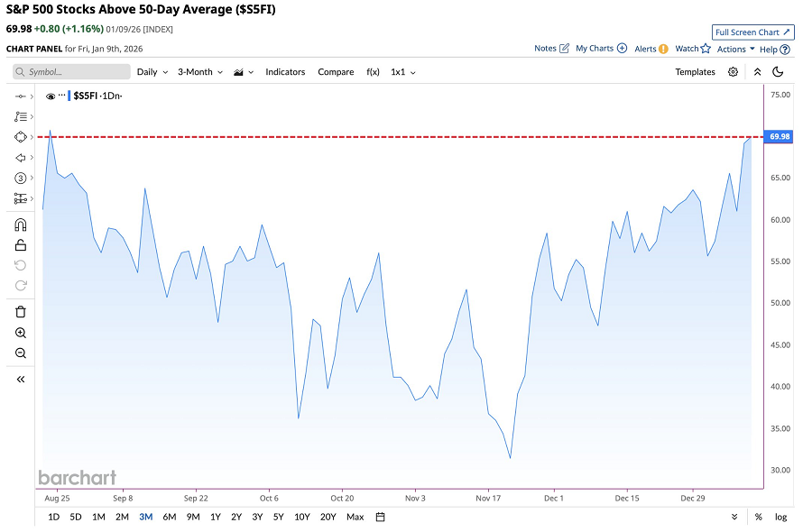Toggle $S5FI series visibility eye icon
Viewport: 803px width, 532px height.
pyautogui.click(x=51, y=96)
